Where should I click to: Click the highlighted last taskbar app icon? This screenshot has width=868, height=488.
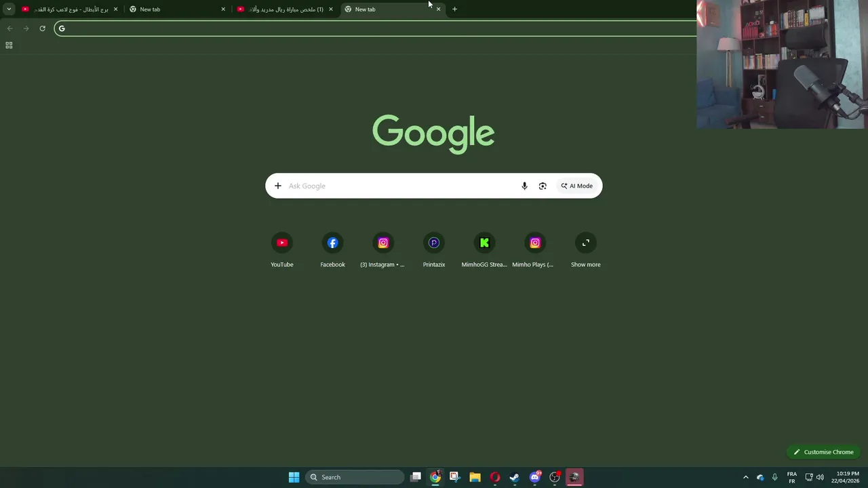pos(574,477)
